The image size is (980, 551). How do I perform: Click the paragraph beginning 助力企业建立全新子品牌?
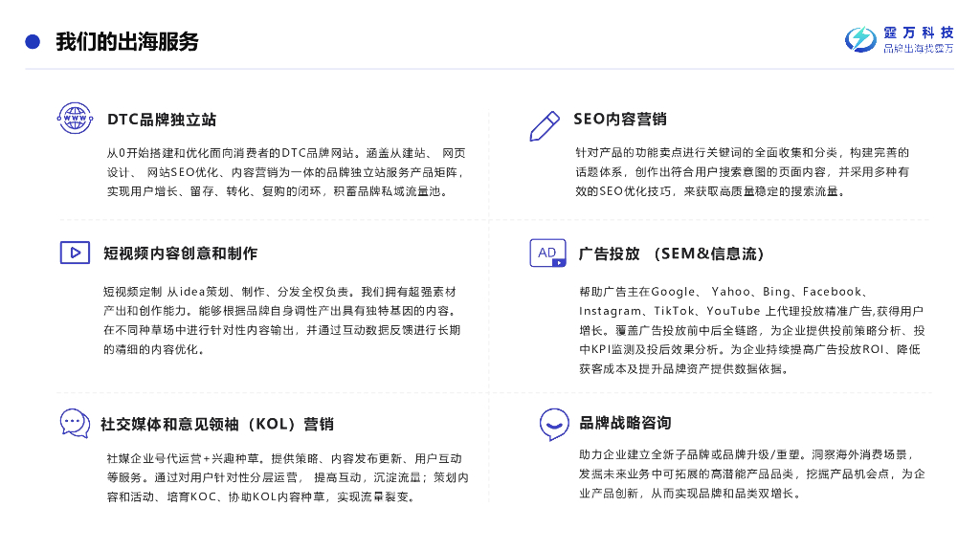(752, 474)
